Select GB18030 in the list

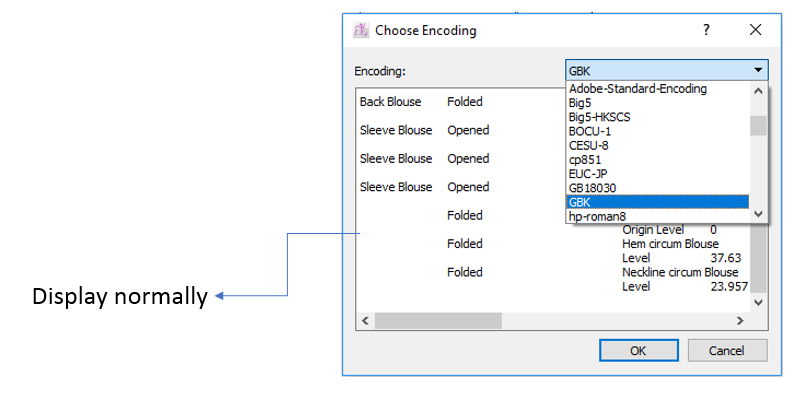[x=592, y=188]
